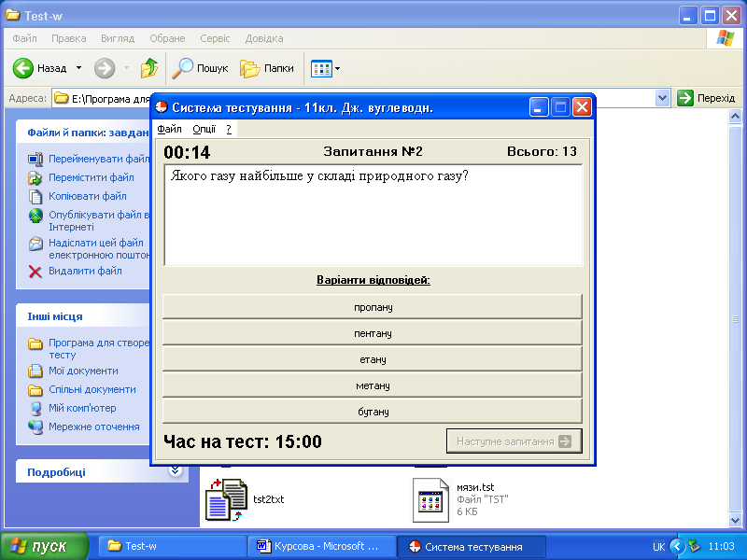Click the envelope email icon in the tasks pane
Screen dimensions: 747x560
[x=35, y=244]
